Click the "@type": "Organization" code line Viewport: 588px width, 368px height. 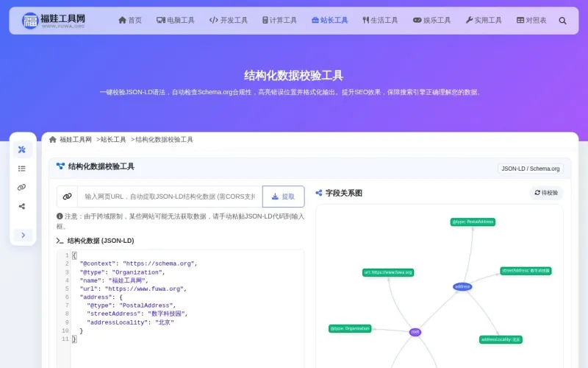point(122,272)
